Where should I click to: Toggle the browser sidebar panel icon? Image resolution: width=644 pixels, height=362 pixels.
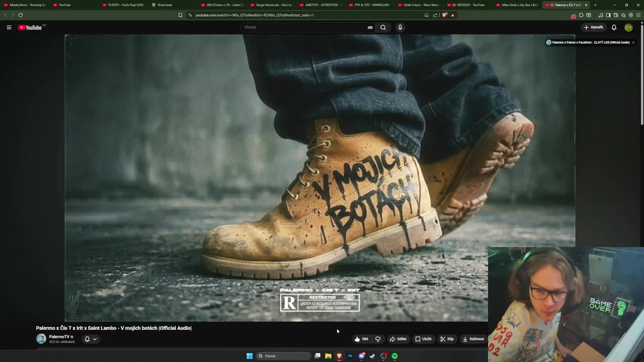point(608,15)
